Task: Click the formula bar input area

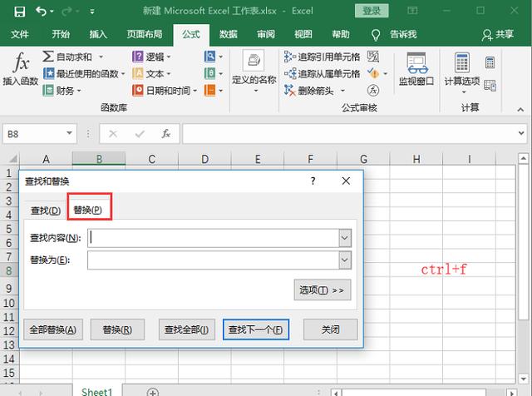Action: pyautogui.click(x=349, y=133)
